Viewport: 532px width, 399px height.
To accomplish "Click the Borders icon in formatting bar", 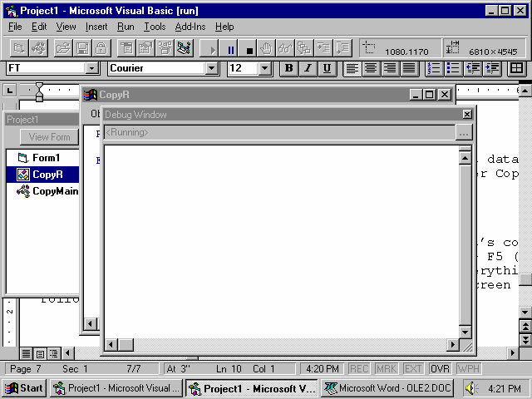I will [516, 68].
